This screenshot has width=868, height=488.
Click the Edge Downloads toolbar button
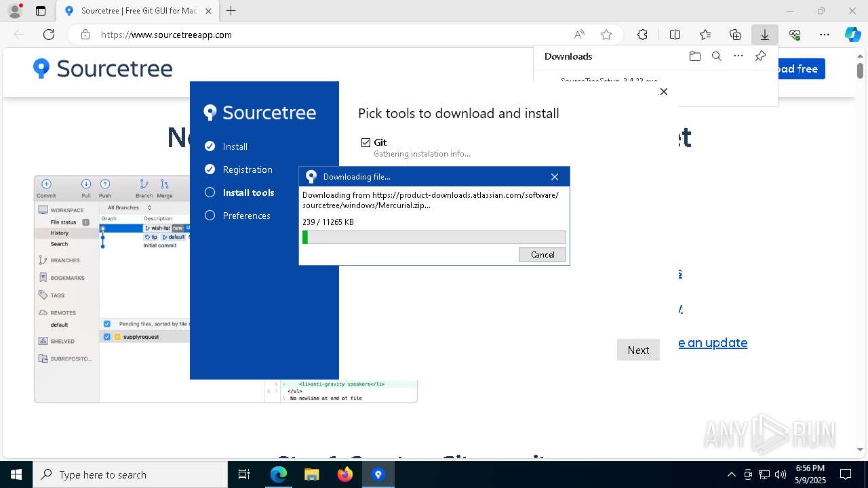[x=765, y=35]
